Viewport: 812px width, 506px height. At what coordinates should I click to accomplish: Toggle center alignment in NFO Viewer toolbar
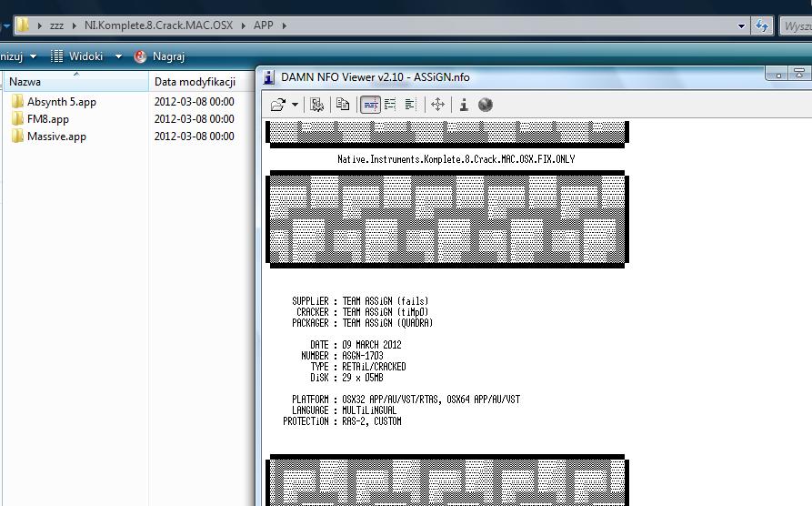[x=370, y=105]
